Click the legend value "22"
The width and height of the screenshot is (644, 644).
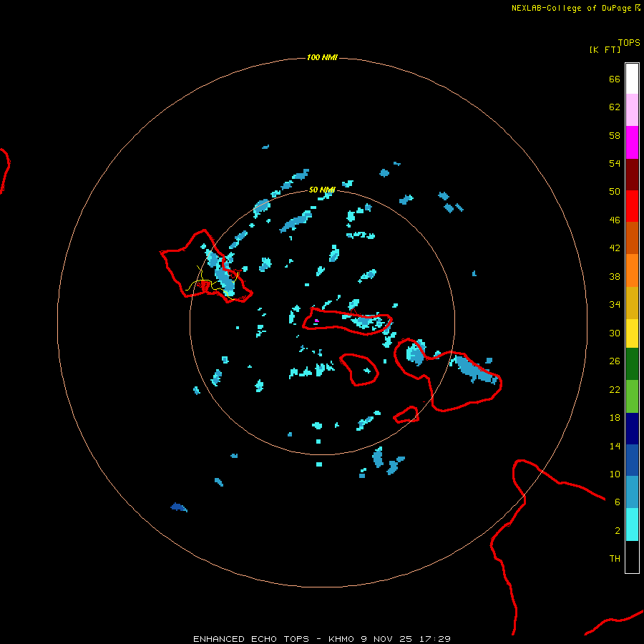coord(615,390)
